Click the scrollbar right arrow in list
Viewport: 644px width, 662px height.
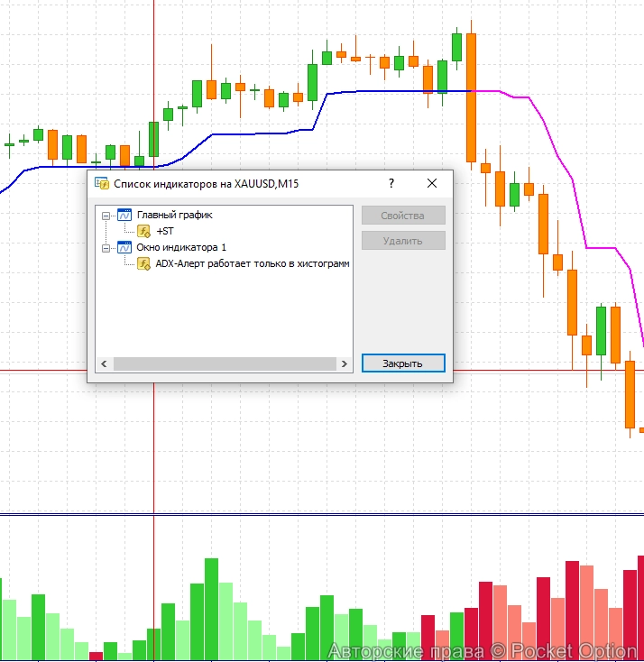(344, 363)
